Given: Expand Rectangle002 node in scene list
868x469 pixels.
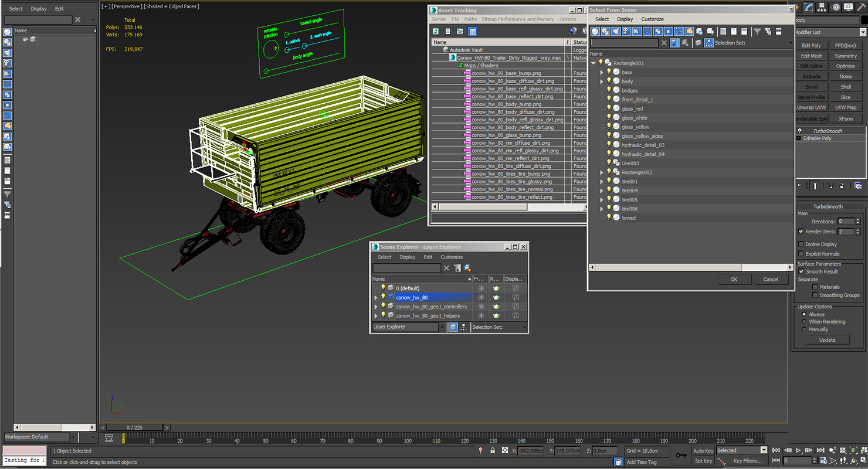Looking at the screenshot, I should click(602, 172).
